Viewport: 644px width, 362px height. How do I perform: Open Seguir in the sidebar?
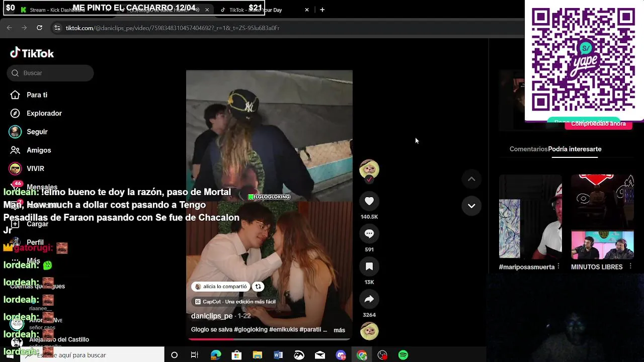point(37,132)
